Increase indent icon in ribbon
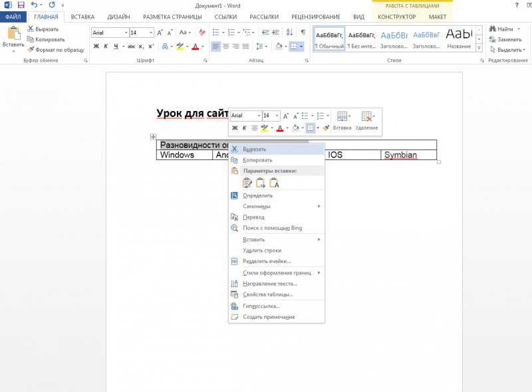This screenshot has height=392, width=532. point(276,32)
